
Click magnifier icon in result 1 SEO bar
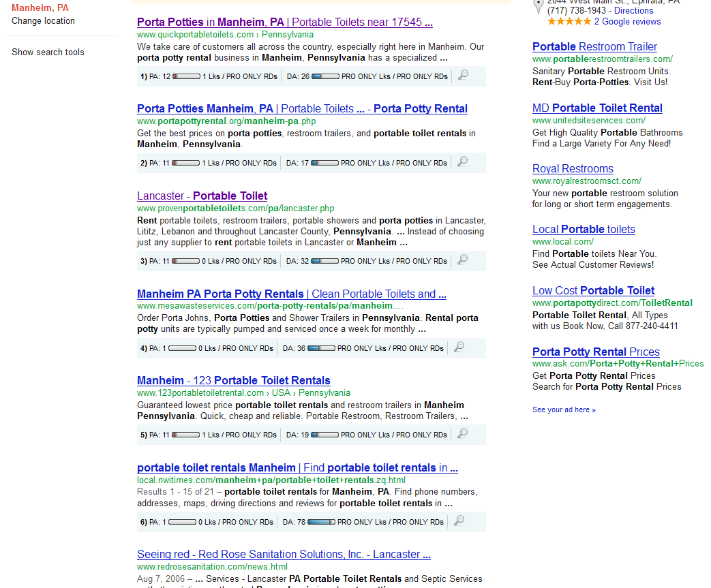point(463,75)
